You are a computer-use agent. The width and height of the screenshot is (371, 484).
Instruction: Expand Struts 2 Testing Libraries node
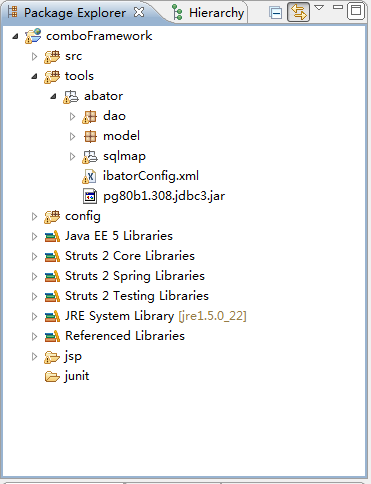point(34,296)
